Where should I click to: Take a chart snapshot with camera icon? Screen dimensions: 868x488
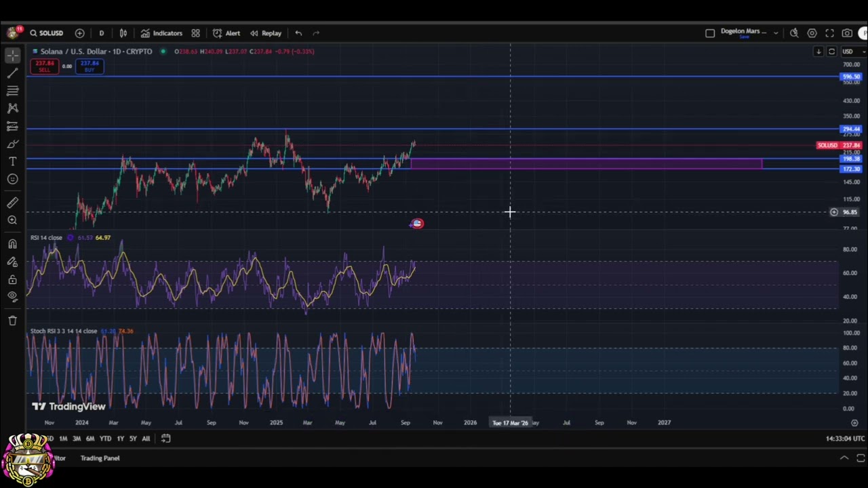coord(847,33)
